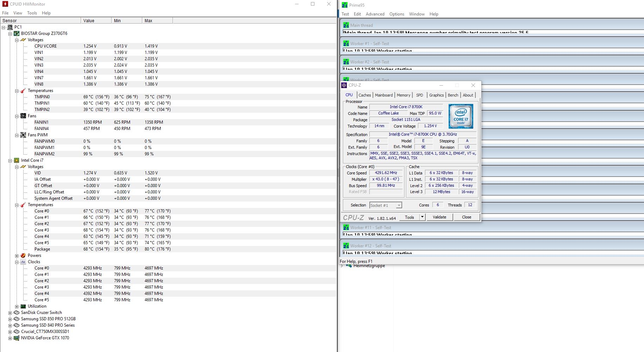The height and width of the screenshot is (352, 644).
Task: Click the Tools button in CPU-Z
Action: pyautogui.click(x=409, y=217)
